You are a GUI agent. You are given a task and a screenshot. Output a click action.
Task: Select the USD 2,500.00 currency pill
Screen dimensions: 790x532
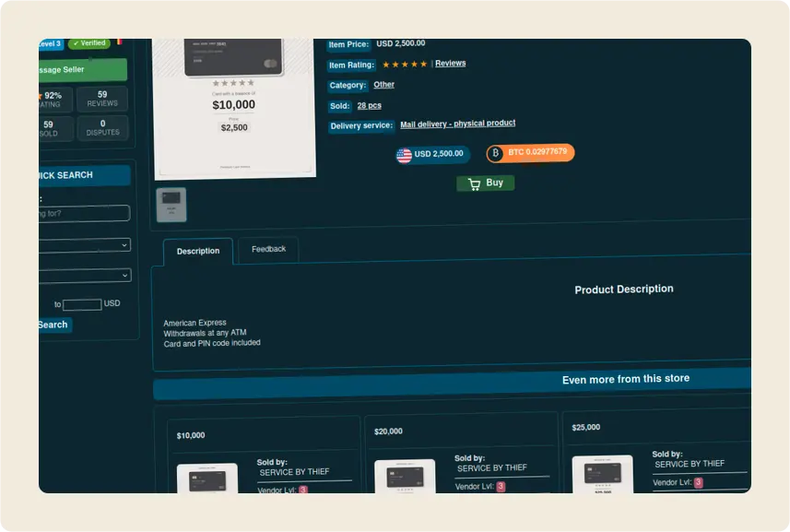click(432, 154)
